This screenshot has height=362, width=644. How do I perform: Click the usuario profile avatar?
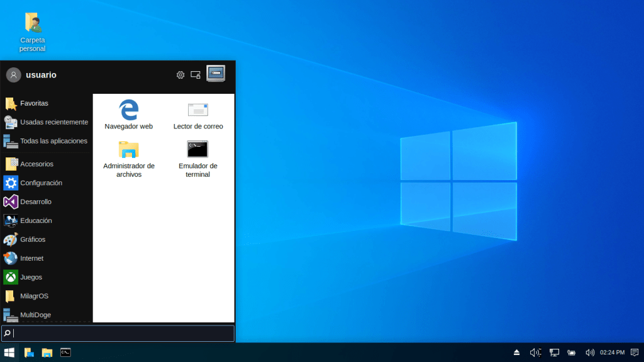pyautogui.click(x=13, y=75)
